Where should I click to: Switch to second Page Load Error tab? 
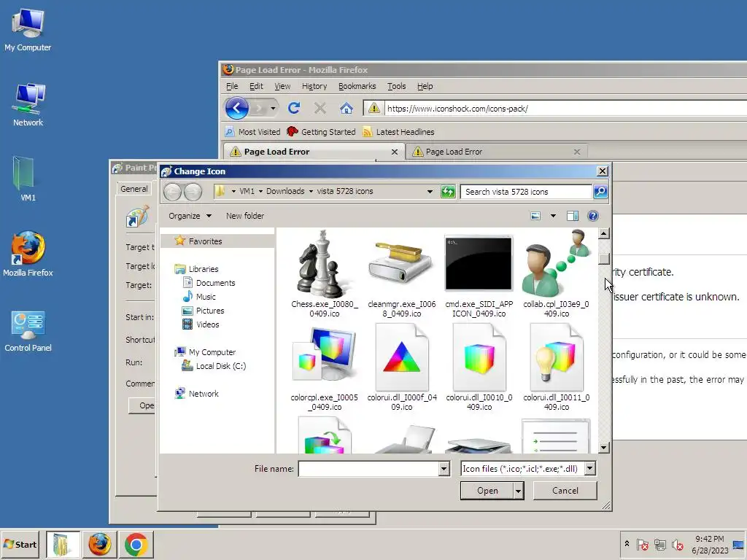[x=495, y=152]
